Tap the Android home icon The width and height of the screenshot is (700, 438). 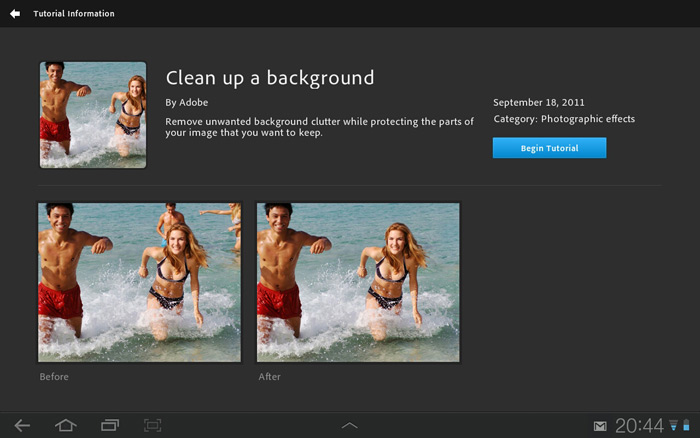(66, 425)
